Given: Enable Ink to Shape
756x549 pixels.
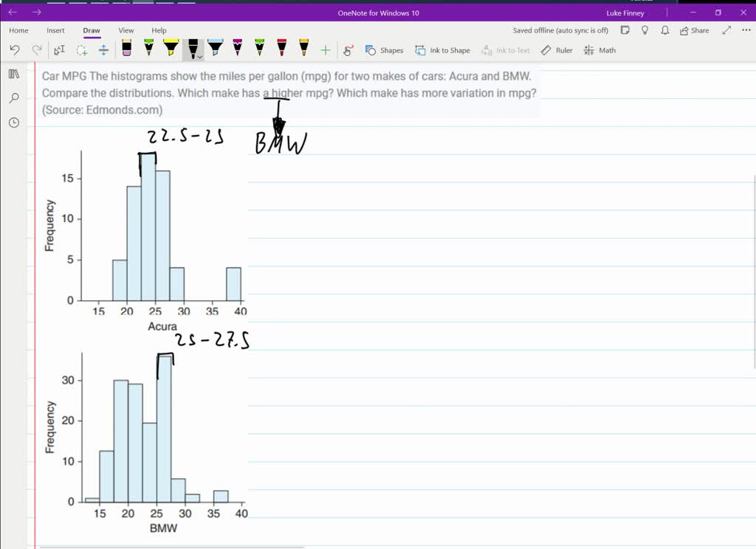Looking at the screenshot, I should coord(443,50).
